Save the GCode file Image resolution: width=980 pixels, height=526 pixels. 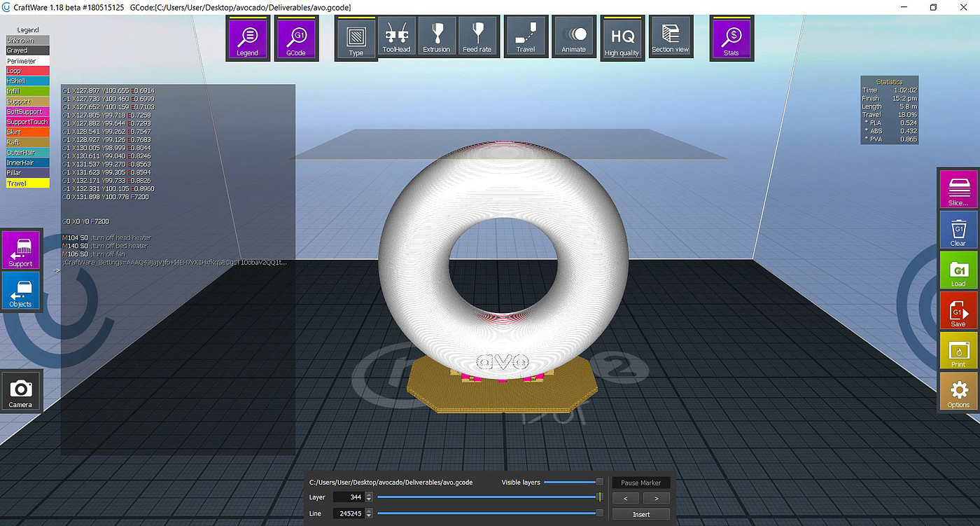tap(958, 311)
